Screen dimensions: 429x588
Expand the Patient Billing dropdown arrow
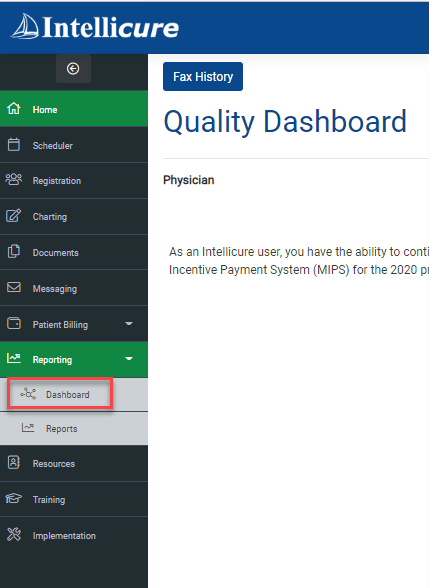129,324
